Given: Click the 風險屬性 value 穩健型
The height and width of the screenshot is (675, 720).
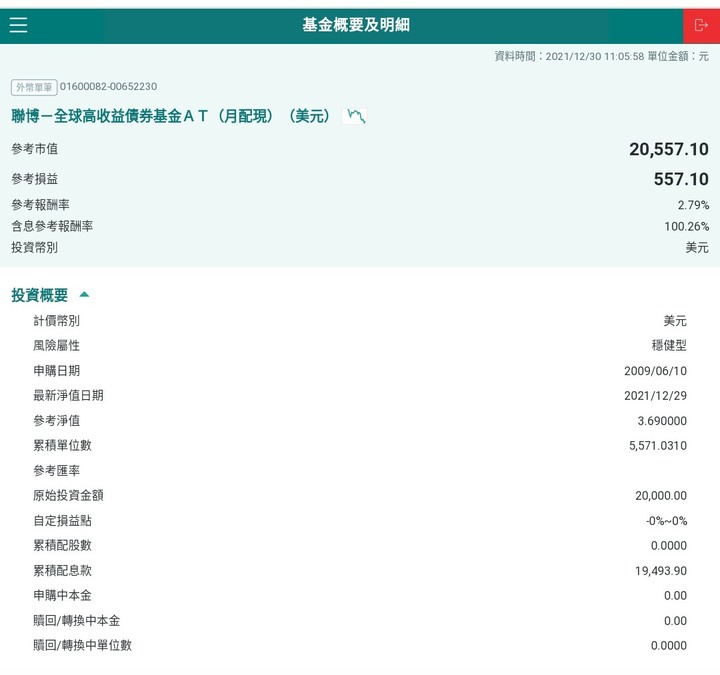Looking at the screenshot, I should 669,345.
